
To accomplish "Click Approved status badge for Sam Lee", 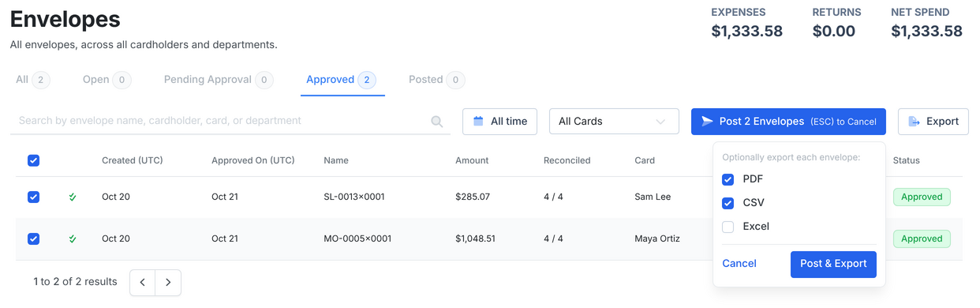I will click(922, 197).
